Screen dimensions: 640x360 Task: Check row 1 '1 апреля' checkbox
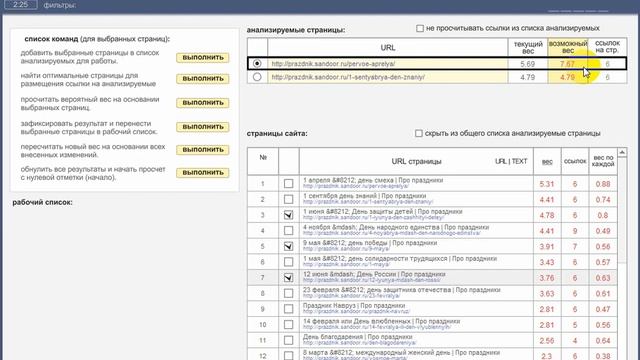(x=288, y=184)
